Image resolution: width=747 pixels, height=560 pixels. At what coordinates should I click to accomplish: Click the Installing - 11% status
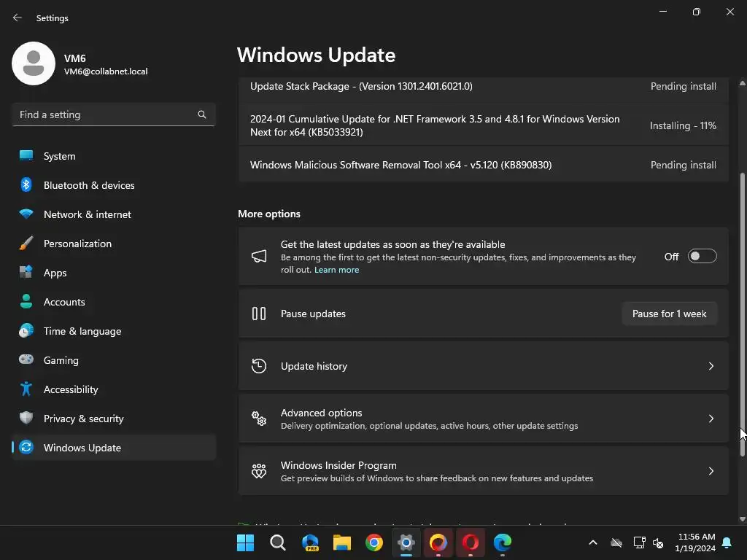pyautogui.click(x=683, y=125)
